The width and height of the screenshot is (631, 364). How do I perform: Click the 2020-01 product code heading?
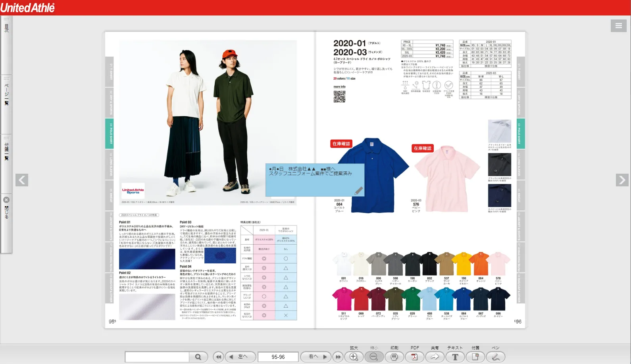(x=350, y=43)
